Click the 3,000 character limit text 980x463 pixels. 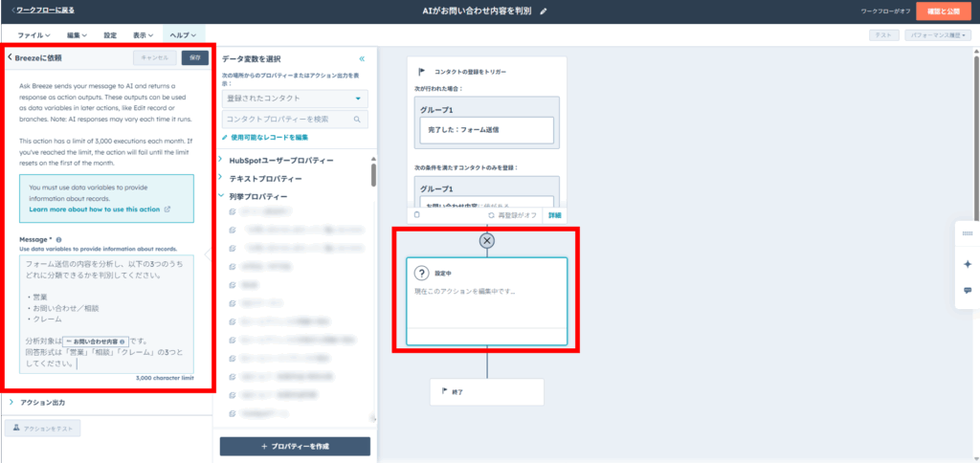pos(165,378)
